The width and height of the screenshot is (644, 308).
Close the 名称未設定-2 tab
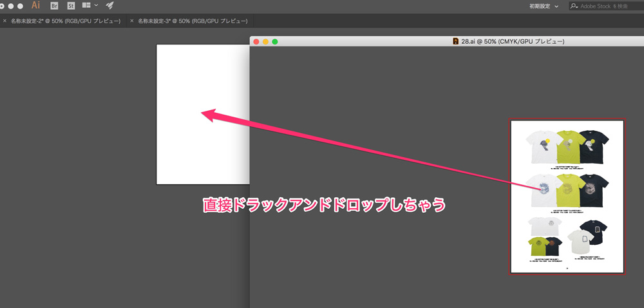pos(5,21)
